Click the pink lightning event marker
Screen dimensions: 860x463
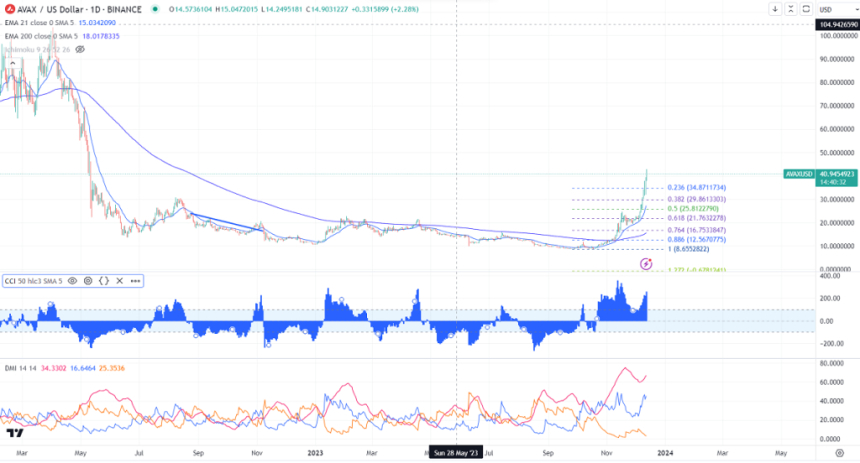click(x=647, y=263)
